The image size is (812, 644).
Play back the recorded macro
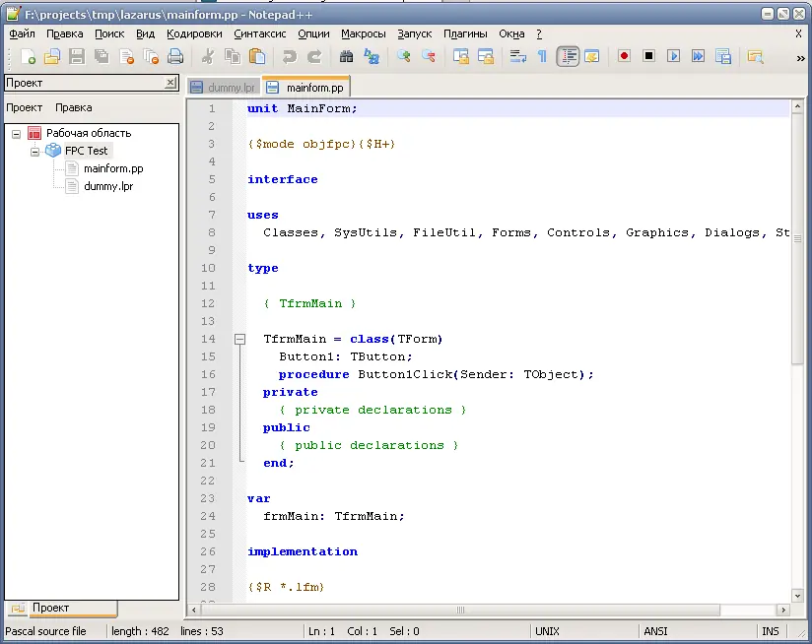(673, 56)
